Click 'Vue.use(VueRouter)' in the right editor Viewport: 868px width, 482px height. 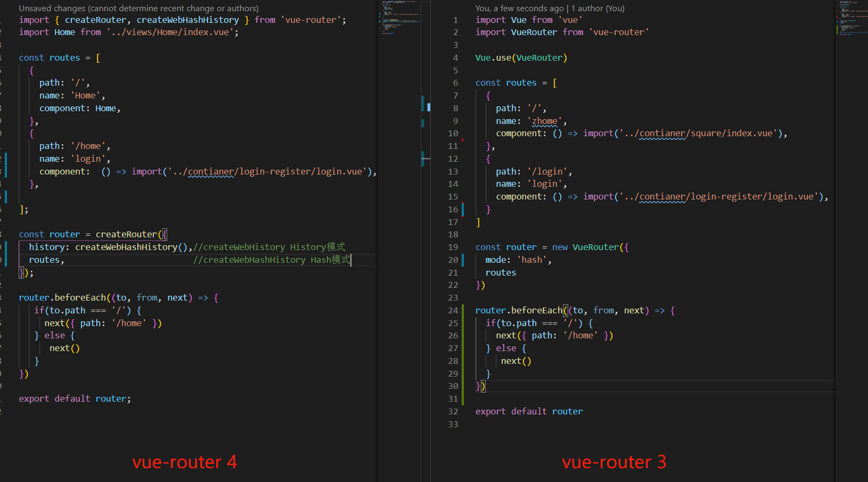pyautogui.click(x=521, y=58)
